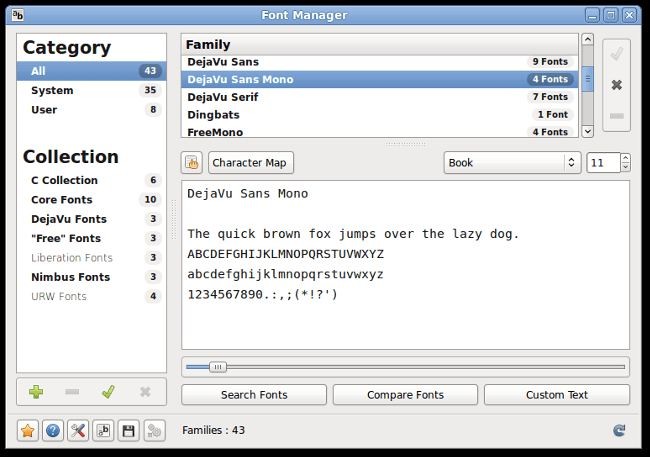This screenshot has height=457, width=650.
Task: Click the family list scroll up arrow
Action: click(x=587, y=39)
